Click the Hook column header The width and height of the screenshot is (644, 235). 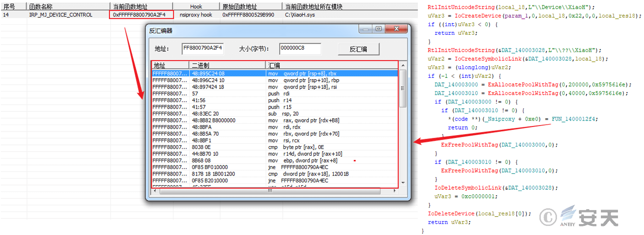pyautogui.click(x=196, y=6)
